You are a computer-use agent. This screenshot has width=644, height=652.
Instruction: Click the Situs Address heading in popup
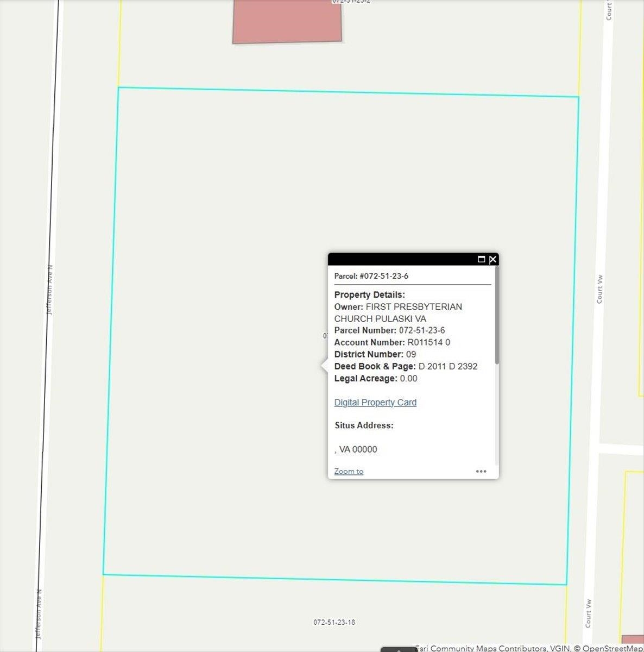point(364,425)
